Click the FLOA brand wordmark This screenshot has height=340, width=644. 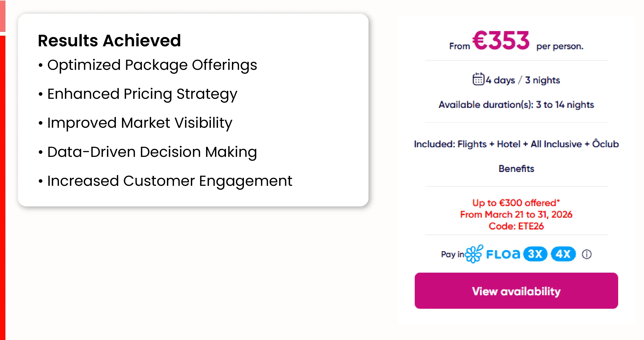tap(503, 254)
